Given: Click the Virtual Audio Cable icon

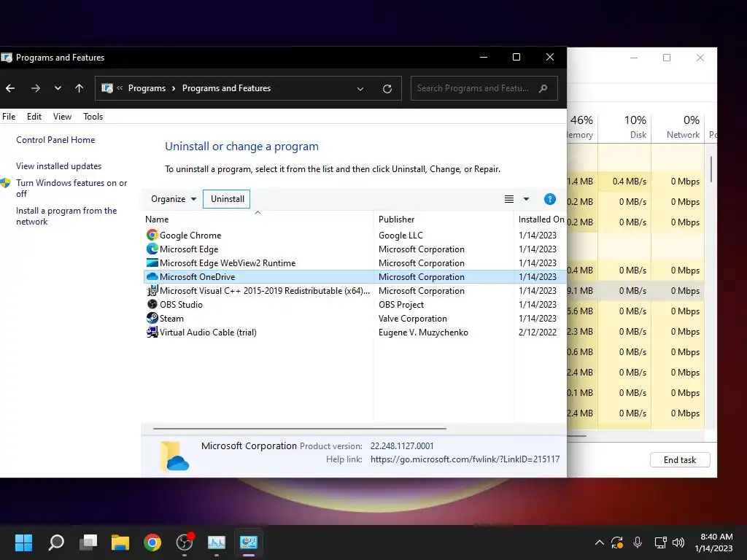Looking at the screenshot, I should point(152,332).
